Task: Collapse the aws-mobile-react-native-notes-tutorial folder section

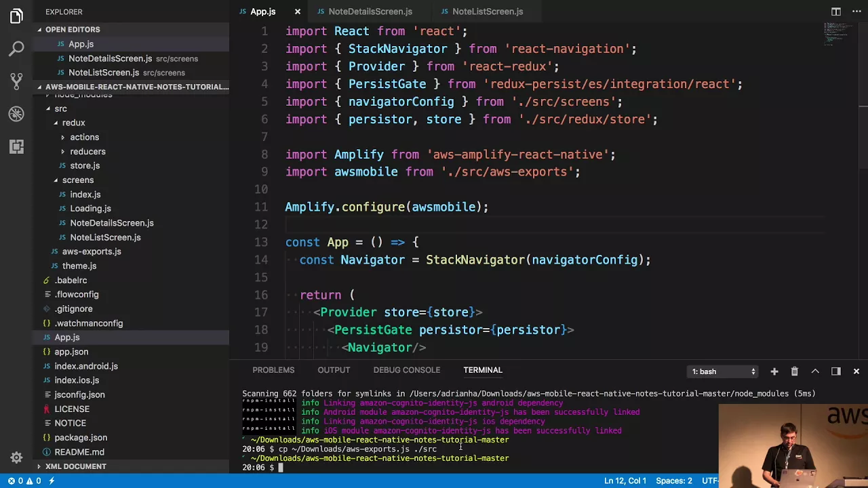Action: [x=132, y=87]
